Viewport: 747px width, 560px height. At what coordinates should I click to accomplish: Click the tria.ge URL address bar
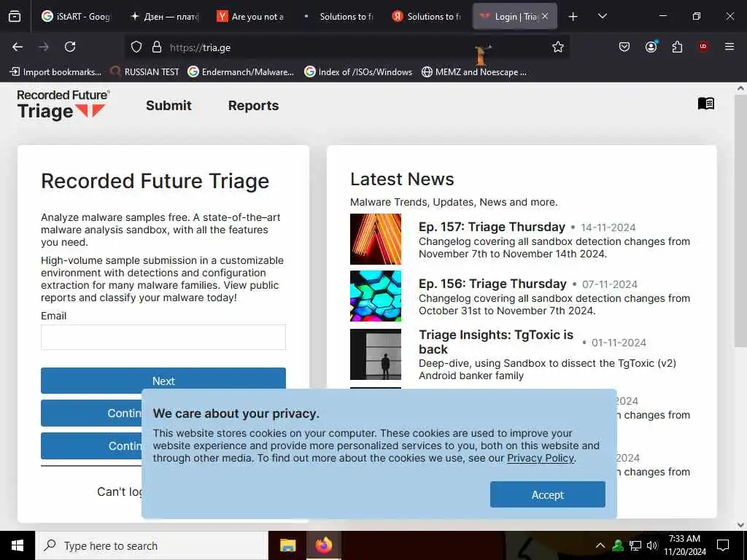(x=348, y=47)
